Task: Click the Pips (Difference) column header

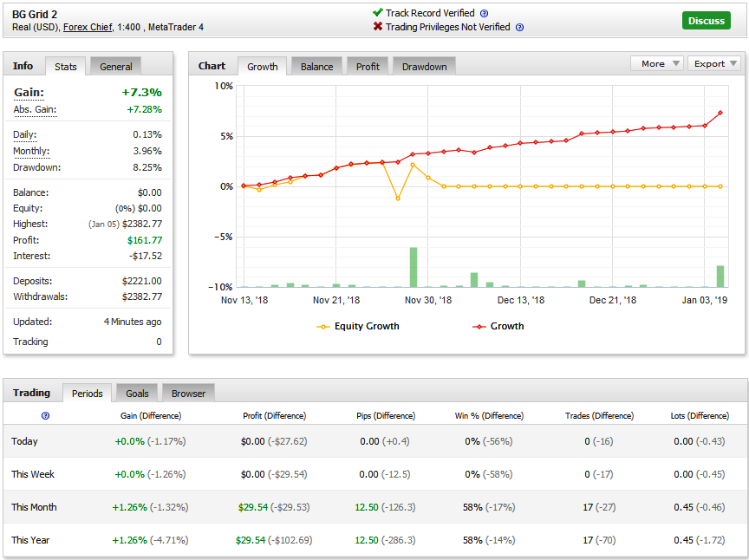Action: 386,416
